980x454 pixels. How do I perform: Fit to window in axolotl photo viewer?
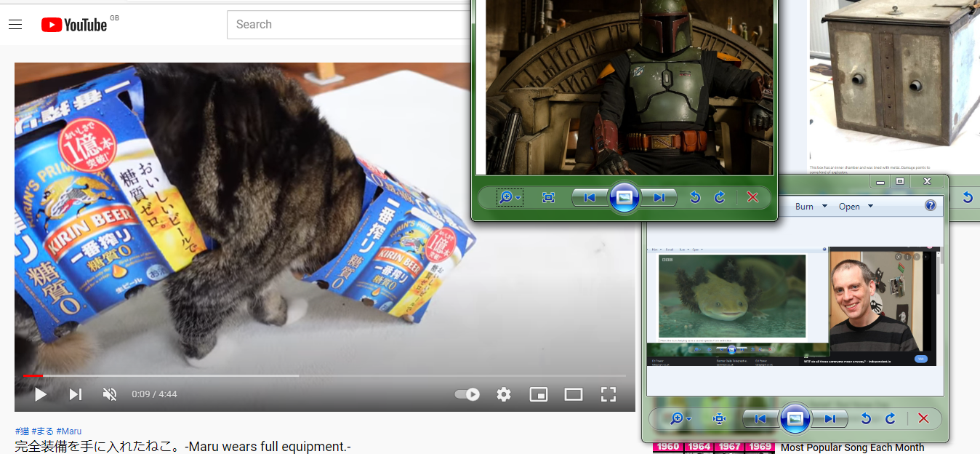[719, 418]
